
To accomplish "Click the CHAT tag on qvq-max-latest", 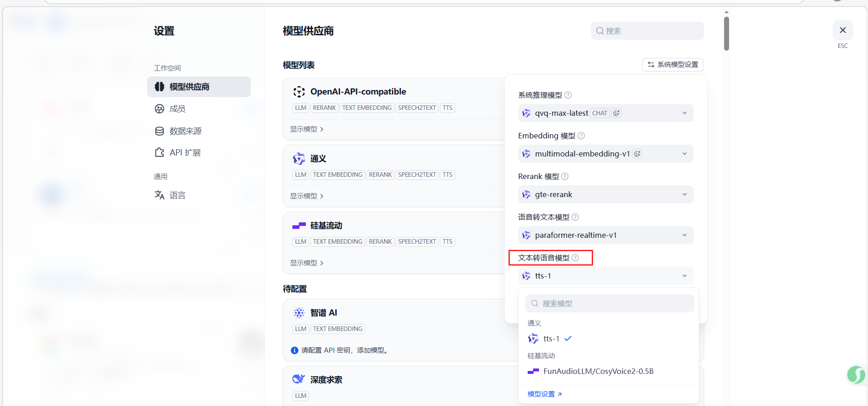I will [600, 113].
